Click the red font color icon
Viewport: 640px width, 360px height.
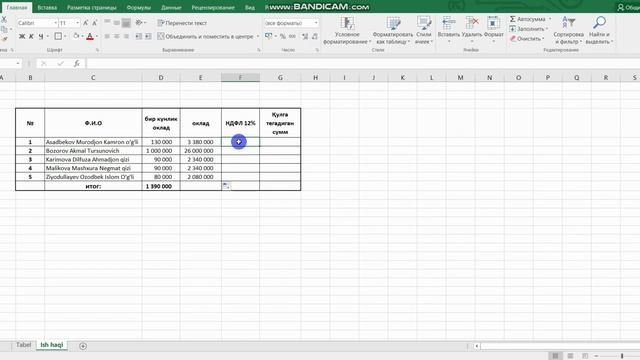(x=90, y=37)
